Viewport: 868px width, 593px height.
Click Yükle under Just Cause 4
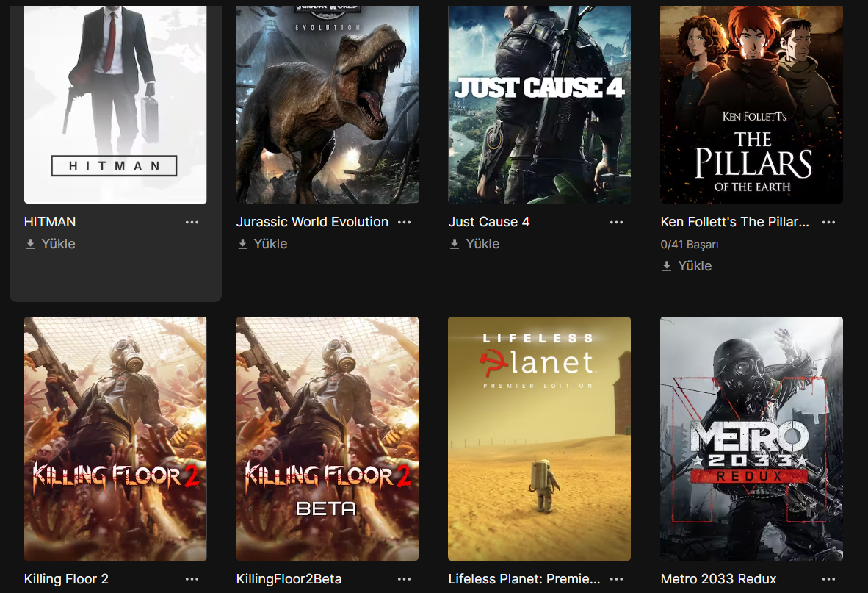[x=474, y=244]
